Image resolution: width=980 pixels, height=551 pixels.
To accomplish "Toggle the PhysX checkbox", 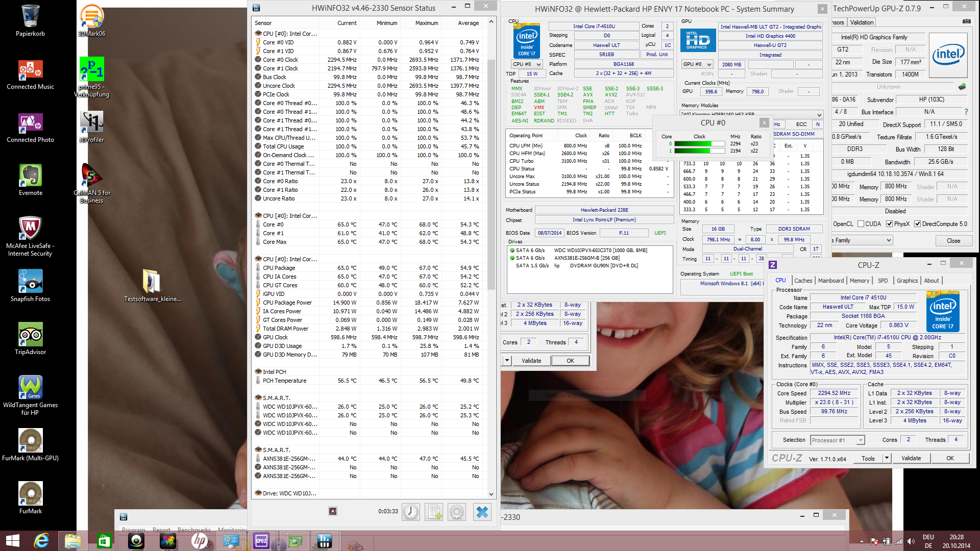I will click(890, 224).
